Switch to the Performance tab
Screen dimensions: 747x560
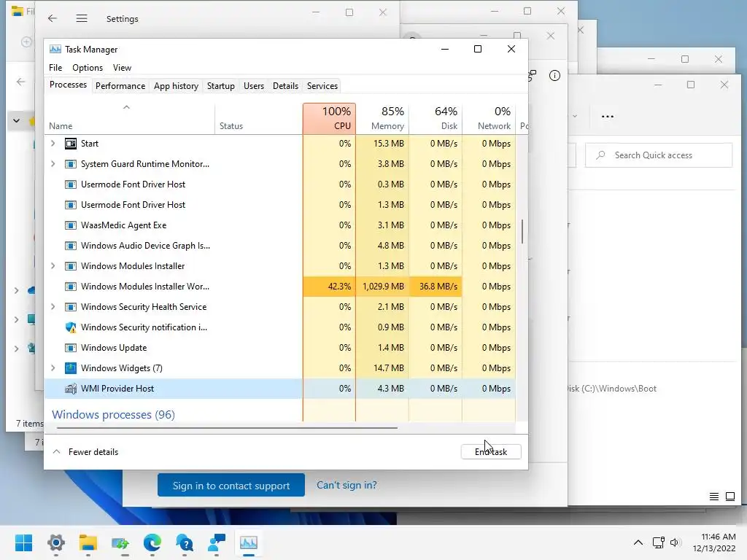point(120,86)
